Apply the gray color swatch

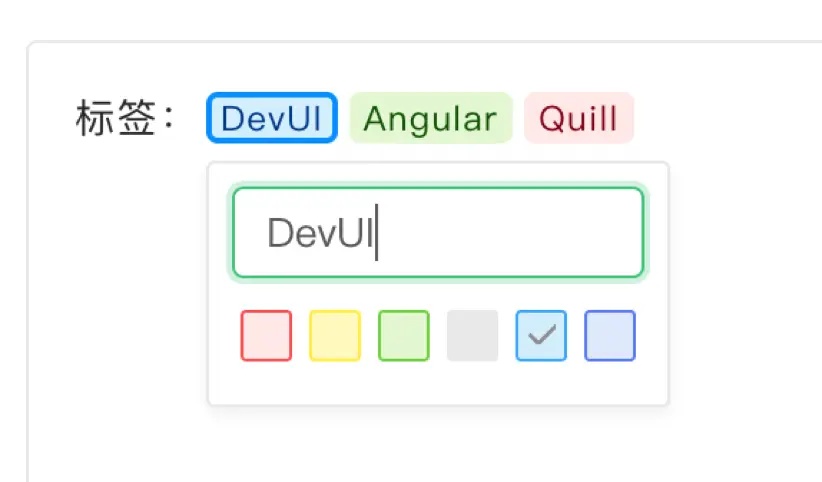coord(472,335)
